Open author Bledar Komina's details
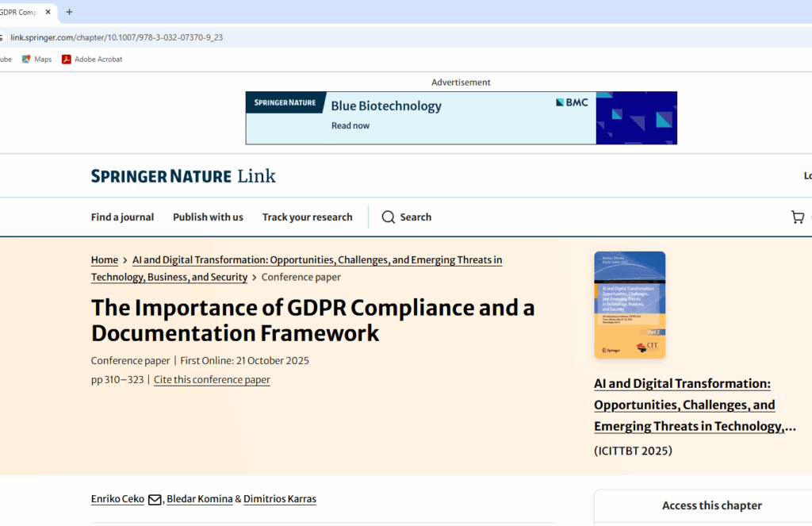 [x=199, y=499]
